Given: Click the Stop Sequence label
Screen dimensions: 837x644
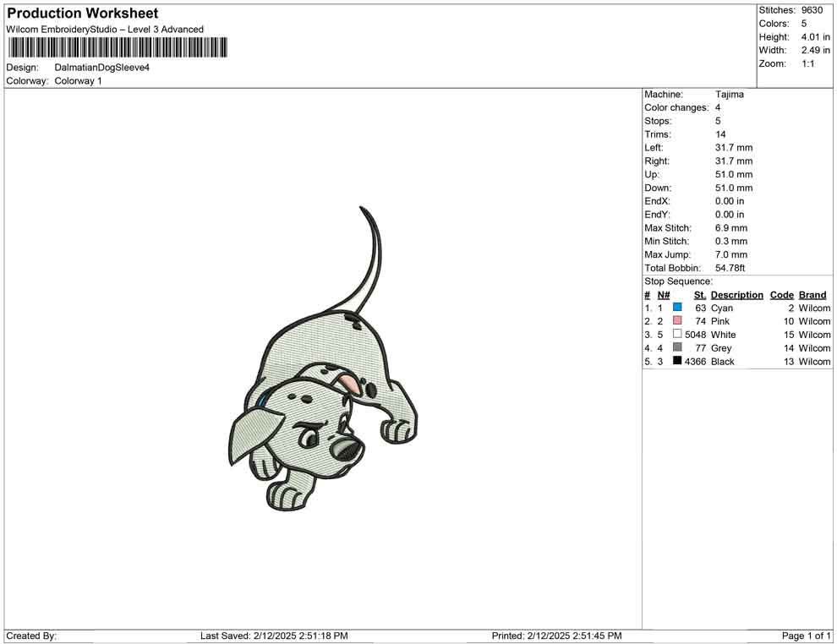Looking at the screenshot, I should (678, 281).
